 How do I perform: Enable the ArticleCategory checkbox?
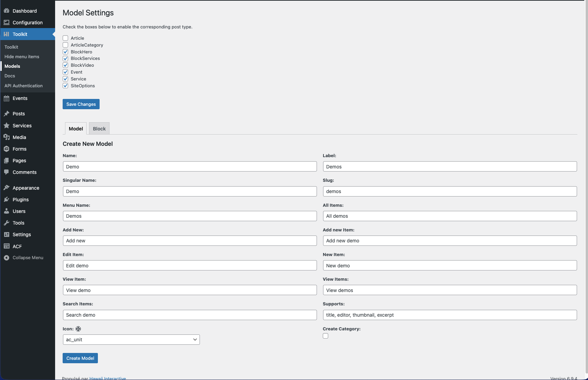pyautogui.click(x=65, y=45)
